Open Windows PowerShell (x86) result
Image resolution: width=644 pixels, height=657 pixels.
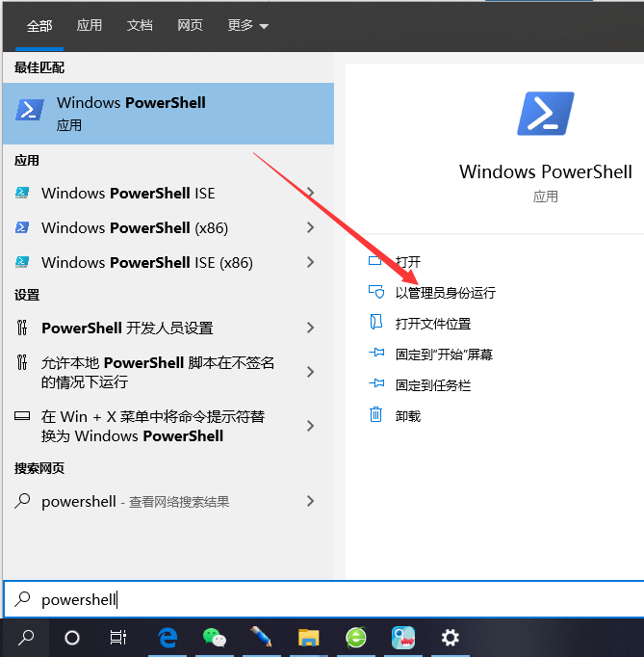coord(168,227)
